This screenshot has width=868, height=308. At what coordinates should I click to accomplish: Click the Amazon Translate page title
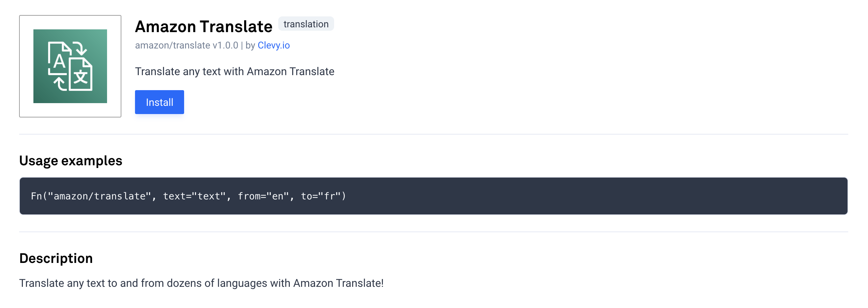[204, 27]
